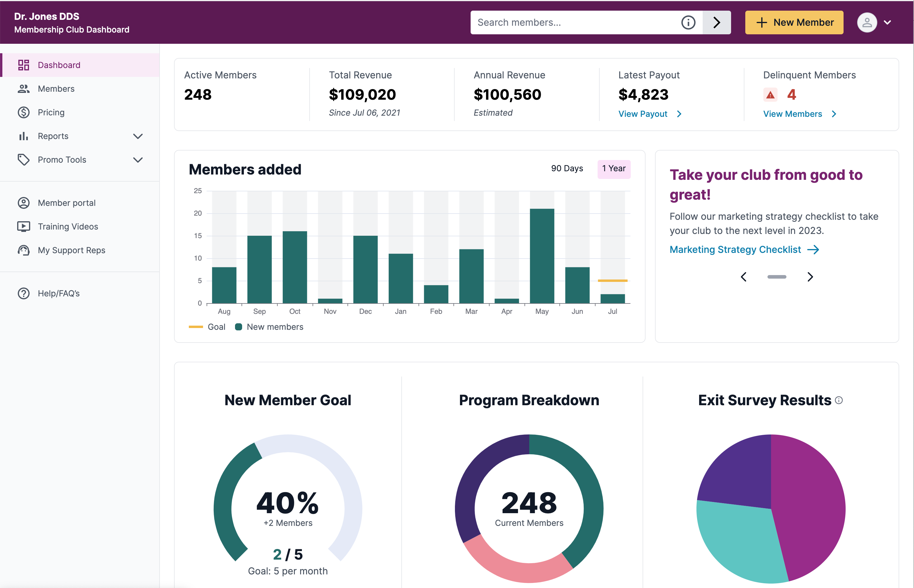Toggle the Goal legend item
914x588 pixels.
coord(207,327)
